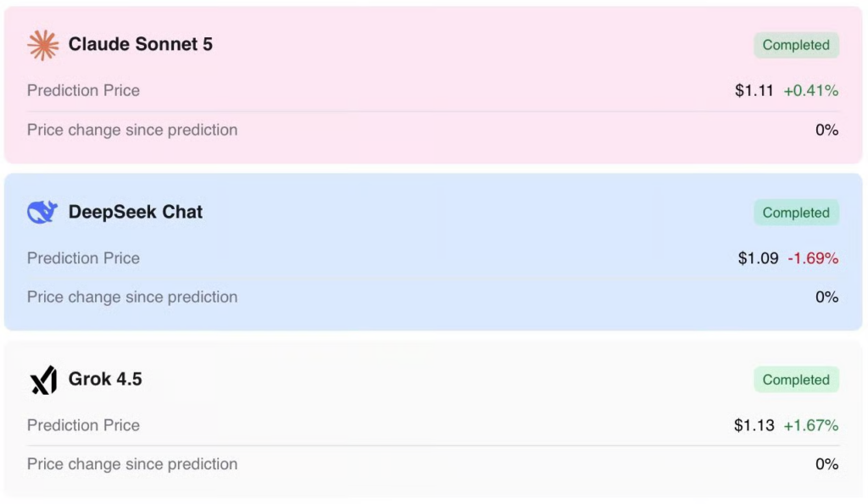This screenshot has height=504, width=868.
Task: Click the Grok xAI logo
Action: click(x=44, y=379)
